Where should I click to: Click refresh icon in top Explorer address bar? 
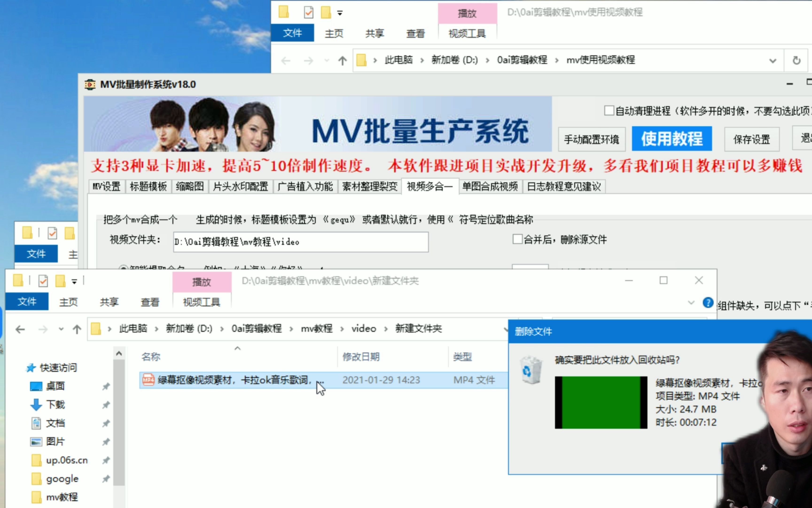point(796,61)
